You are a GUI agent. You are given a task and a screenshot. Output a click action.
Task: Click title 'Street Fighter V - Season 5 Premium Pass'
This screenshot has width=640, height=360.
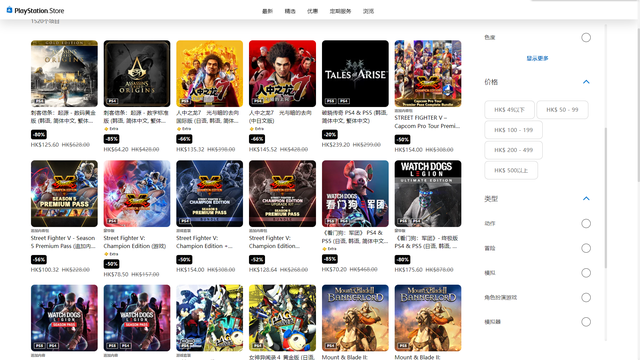click(x=63, y=242)
